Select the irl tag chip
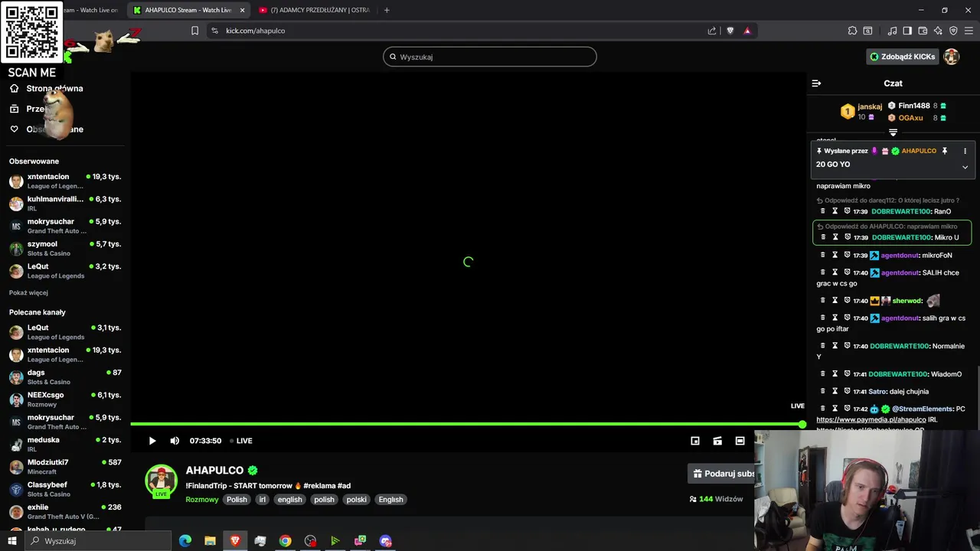 tap(263, 500)
